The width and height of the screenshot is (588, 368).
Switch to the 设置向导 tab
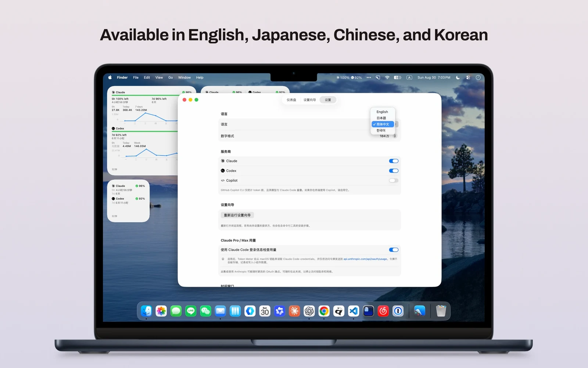tap(309, 100)
